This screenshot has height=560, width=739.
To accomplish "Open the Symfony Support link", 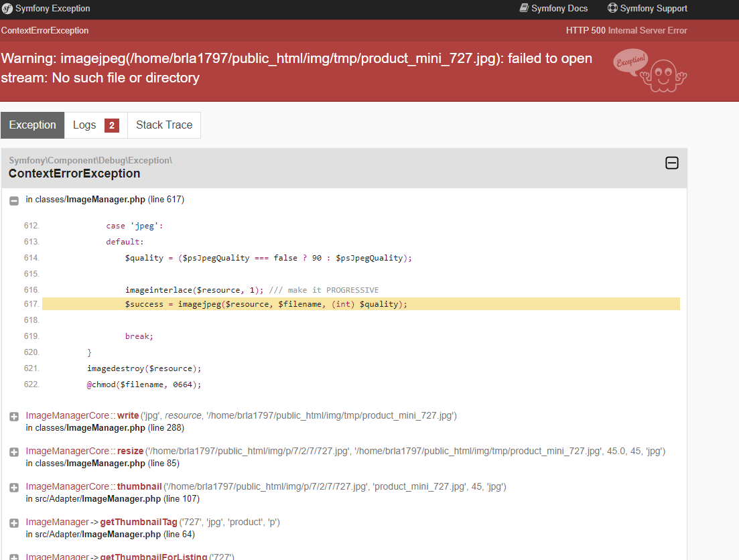I will [x=653, y=9].
